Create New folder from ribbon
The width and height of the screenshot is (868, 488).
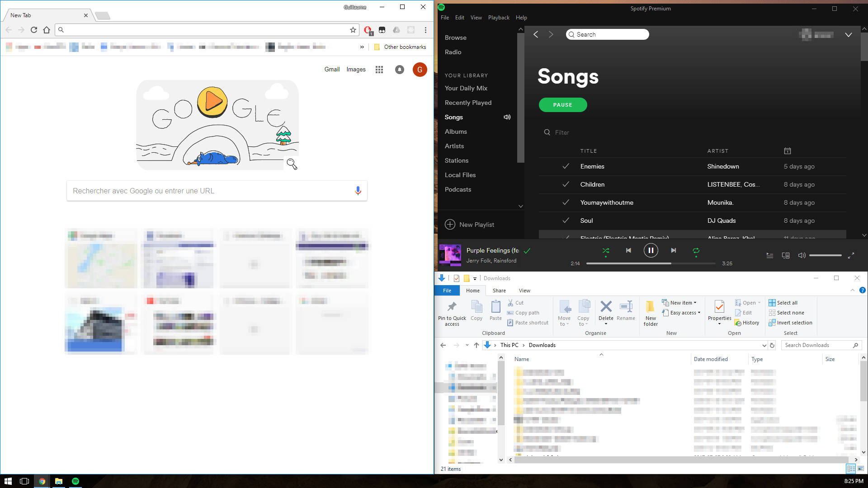click(651, 313)
